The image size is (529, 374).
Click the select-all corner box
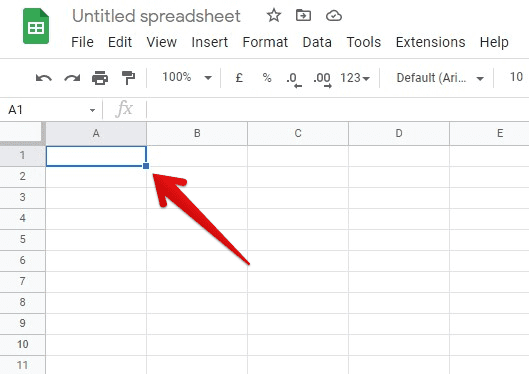[x=22, y=133]
